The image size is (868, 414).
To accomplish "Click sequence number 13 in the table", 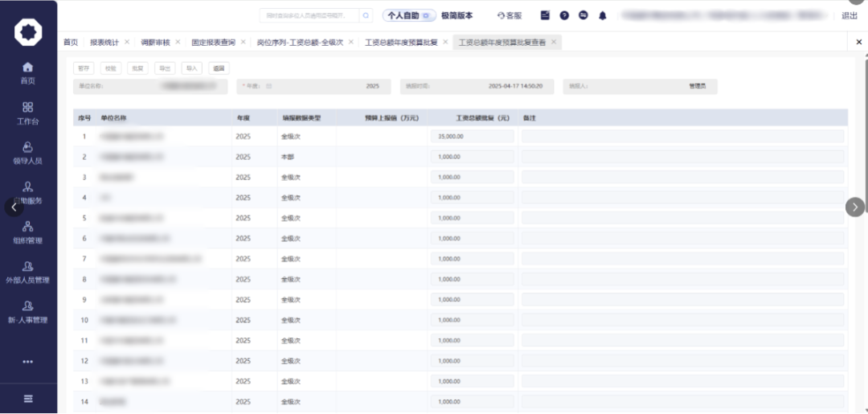I will [84, 381].
